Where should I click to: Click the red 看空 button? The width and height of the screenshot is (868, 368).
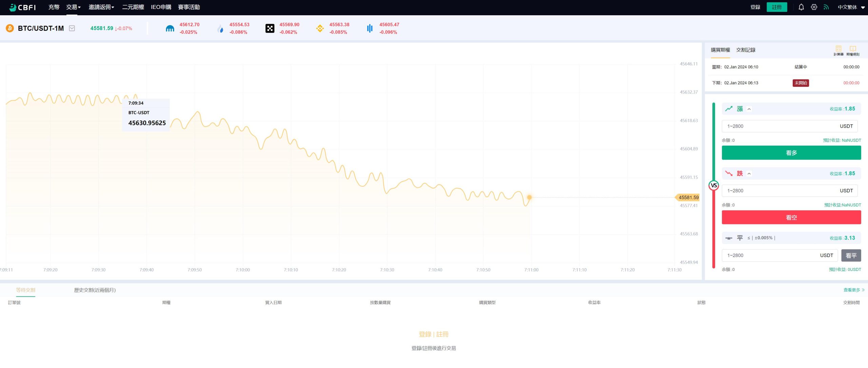coord(791,217)
